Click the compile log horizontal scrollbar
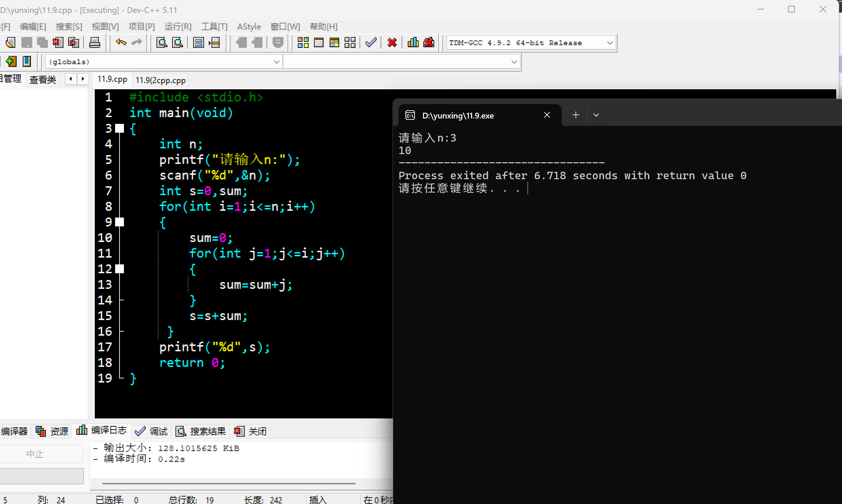This screenshot has height=504, width=842. point(228,483)
